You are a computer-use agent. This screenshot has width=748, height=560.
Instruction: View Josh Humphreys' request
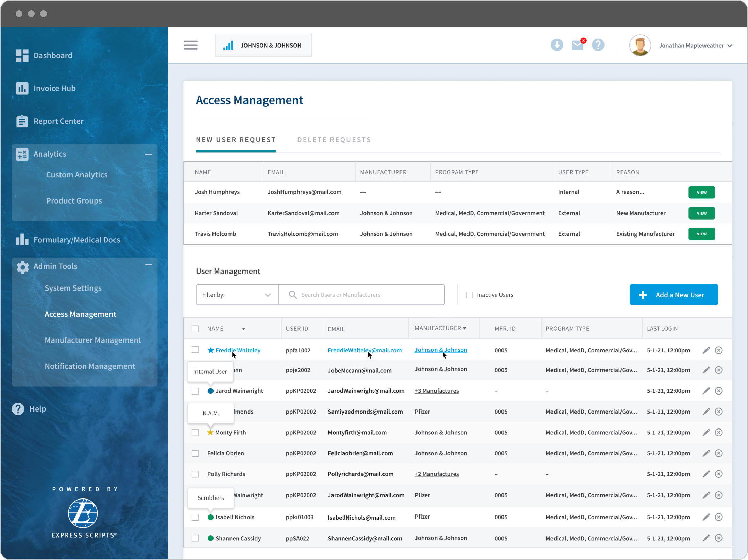(x=701, y=192)
